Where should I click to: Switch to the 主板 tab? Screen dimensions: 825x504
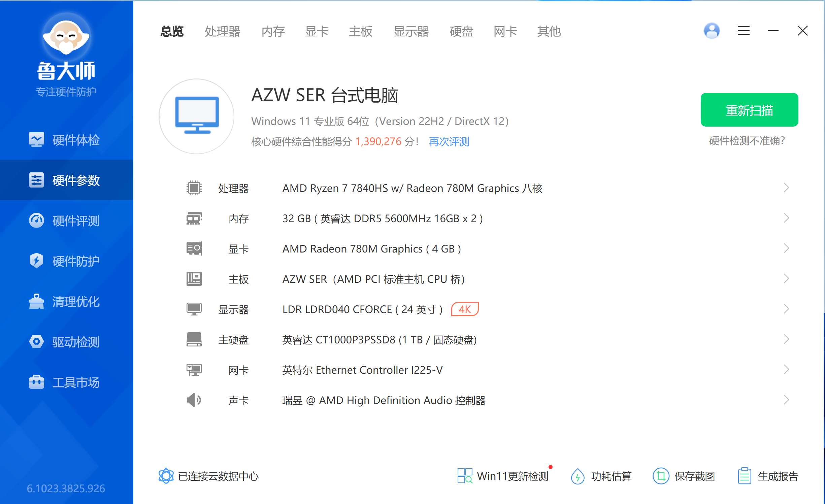click(361, 31)
